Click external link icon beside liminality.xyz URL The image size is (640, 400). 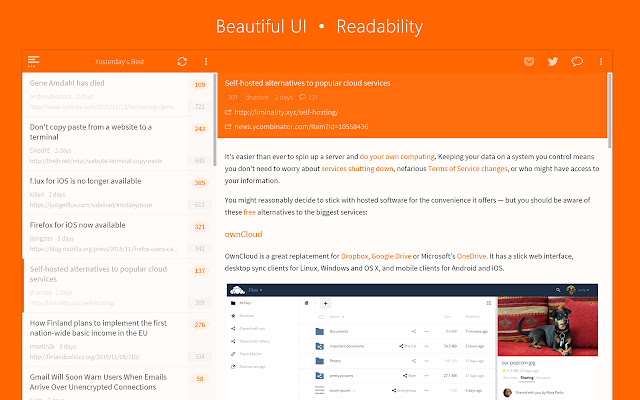pyautogui.click(x=228, y=112)
